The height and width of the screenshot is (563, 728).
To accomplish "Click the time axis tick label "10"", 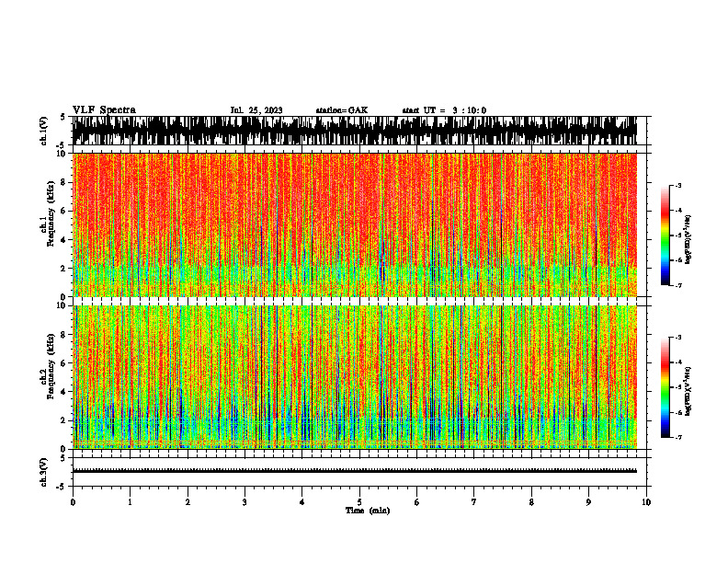I will tap(646, 502).
